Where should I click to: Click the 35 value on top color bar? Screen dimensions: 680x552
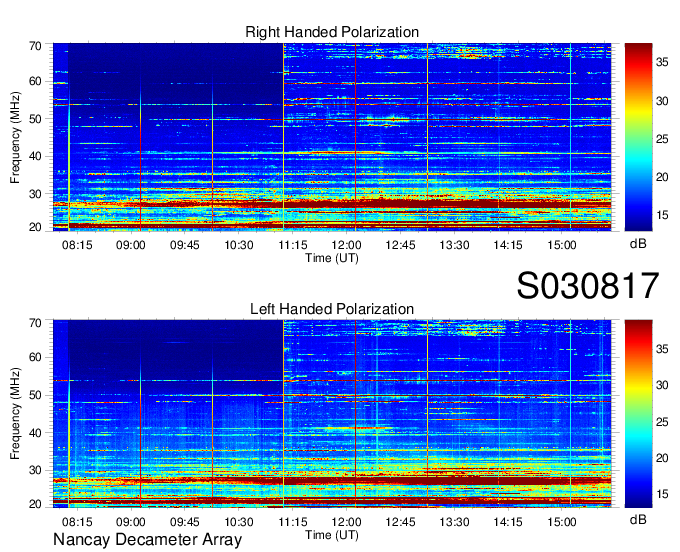(x=662, y=62)
